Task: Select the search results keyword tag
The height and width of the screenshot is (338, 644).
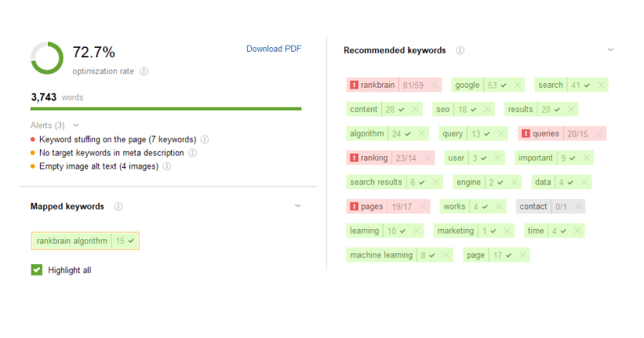Action: (376, 183)
